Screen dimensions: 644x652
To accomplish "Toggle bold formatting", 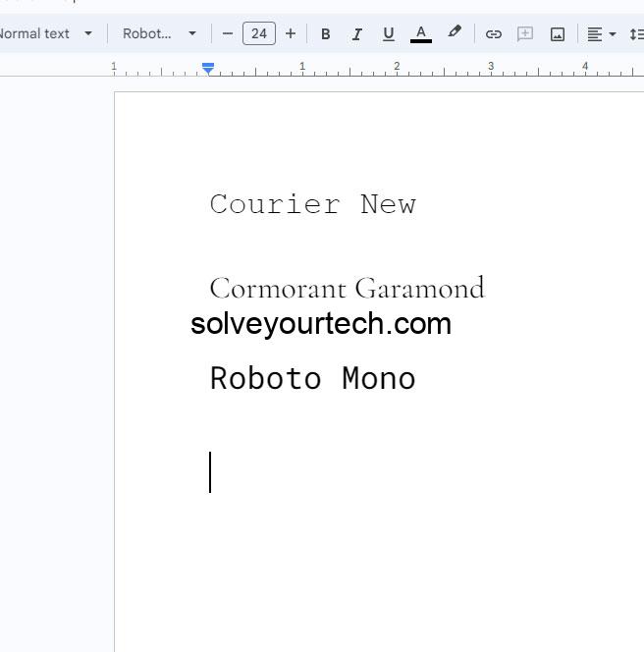I will pyautogui.click(x=326, y=33).
